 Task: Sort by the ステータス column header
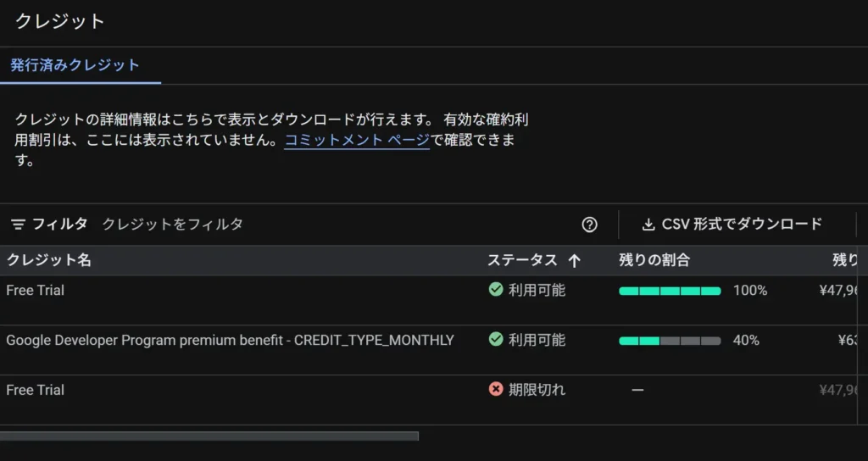point(522,260)
